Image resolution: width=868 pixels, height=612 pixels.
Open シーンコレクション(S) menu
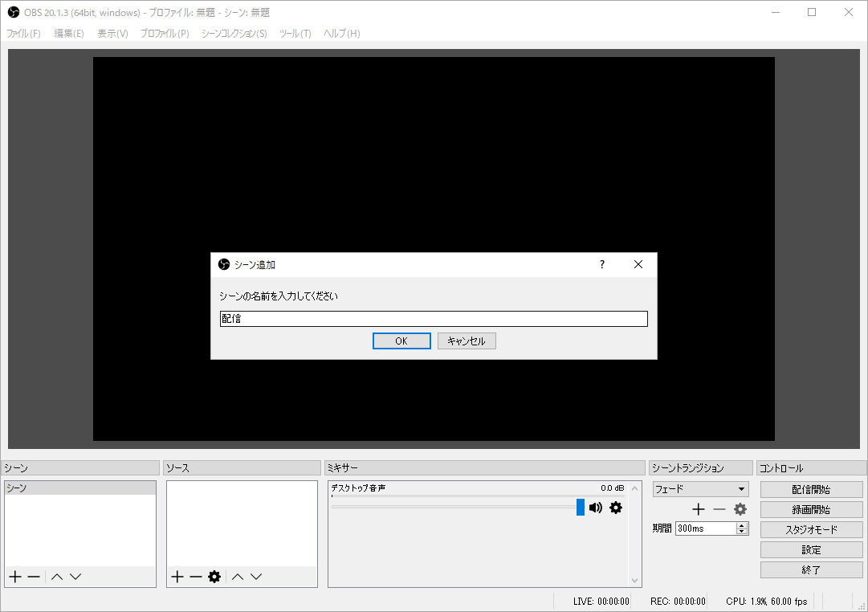pos(234,33)
